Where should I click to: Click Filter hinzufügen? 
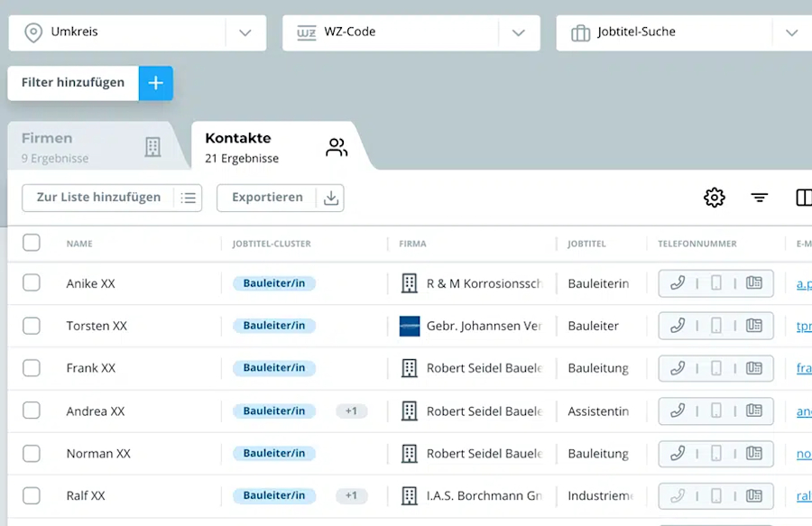point(73,83)
